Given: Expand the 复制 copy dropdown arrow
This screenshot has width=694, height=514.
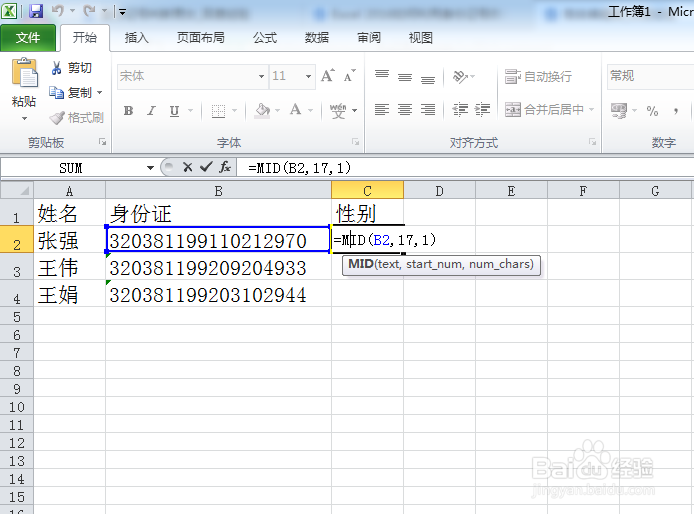Looking at the screenshot, I should [x=100, y=93].
